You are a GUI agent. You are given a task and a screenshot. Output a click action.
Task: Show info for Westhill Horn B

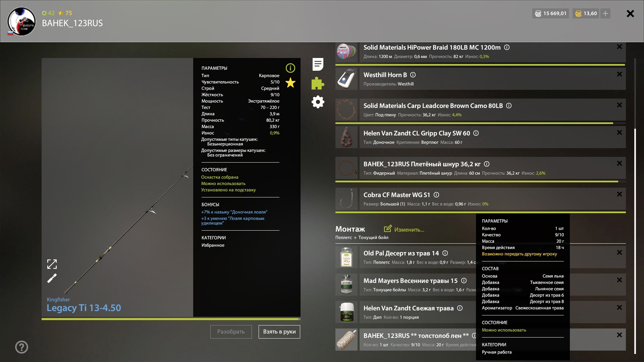[x=413, y=75]
